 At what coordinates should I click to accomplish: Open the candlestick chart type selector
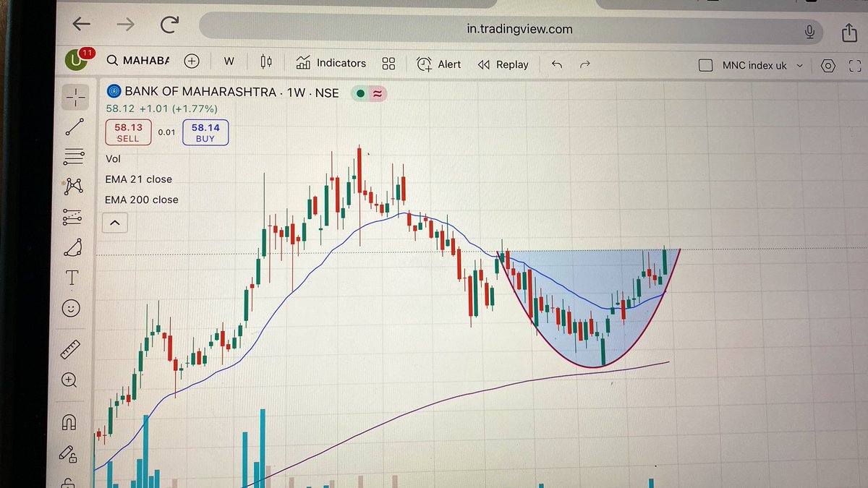[266, 62]
